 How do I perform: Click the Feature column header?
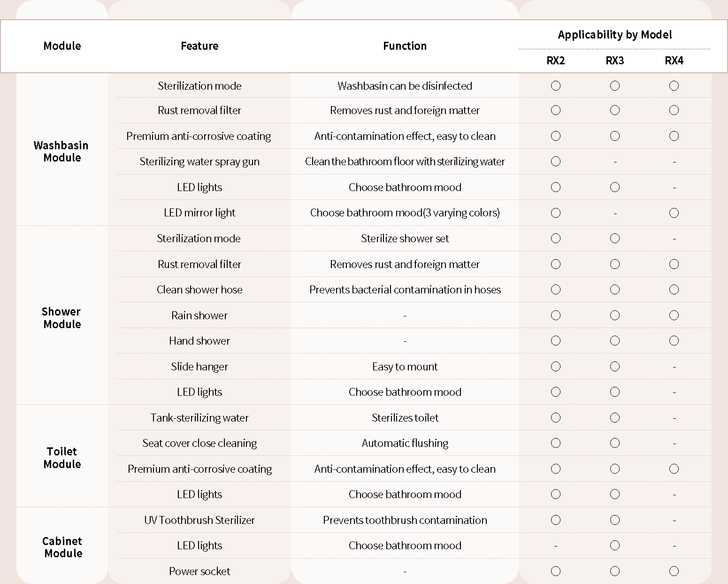point(199,46)
